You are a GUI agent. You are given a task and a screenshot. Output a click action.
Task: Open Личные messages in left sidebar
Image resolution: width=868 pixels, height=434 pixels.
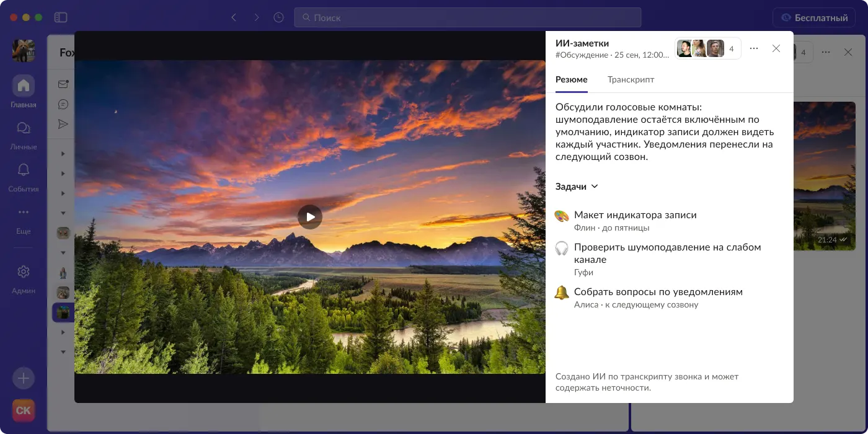point(24,135)
